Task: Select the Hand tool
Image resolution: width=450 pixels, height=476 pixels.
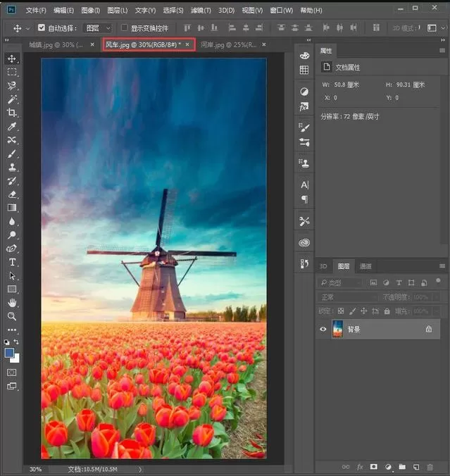Action: tap(12, 303)
